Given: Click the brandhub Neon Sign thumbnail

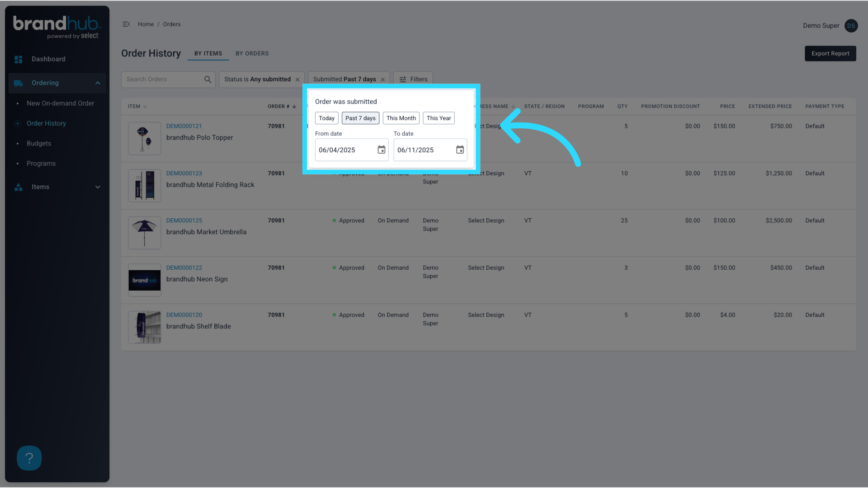Looking at the screenshot, I should point(145,280).
